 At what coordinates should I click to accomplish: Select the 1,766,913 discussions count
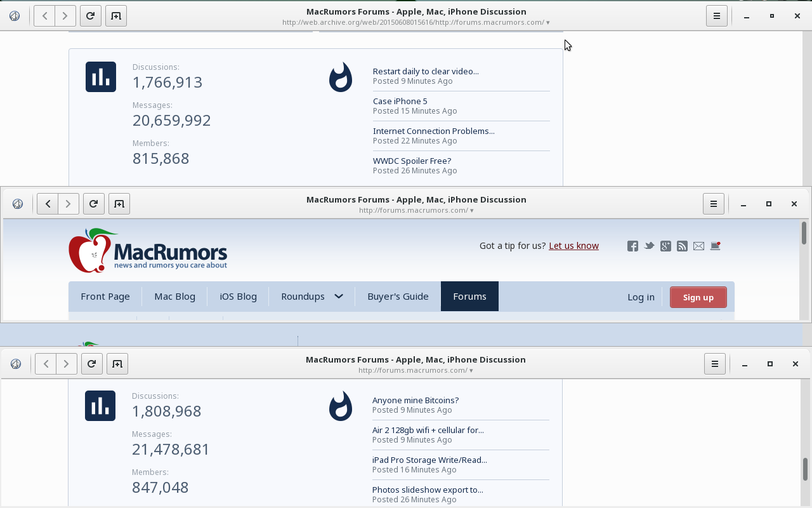tap(167, 83)
